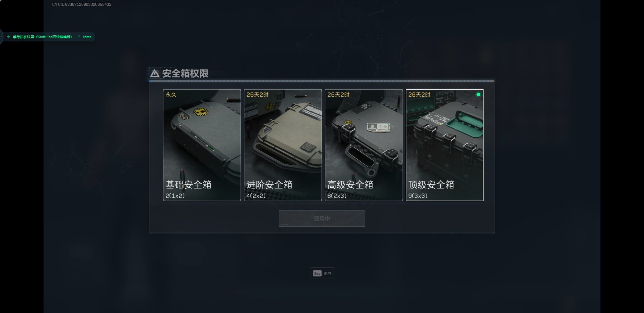This screenshot has width=644, height=313.
Task: Click the 永久 duration label on the basic safe box
Action: [171, 95]
